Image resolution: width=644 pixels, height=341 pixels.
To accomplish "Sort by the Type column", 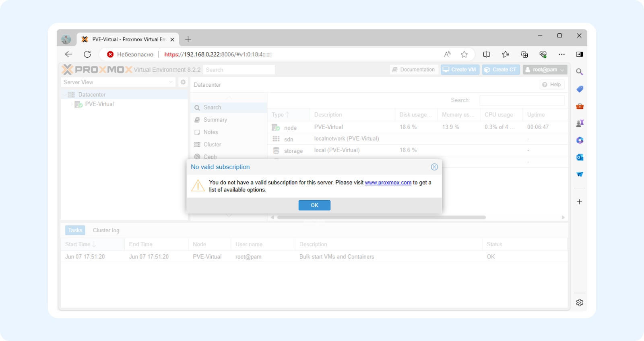I will coord(289,115).
